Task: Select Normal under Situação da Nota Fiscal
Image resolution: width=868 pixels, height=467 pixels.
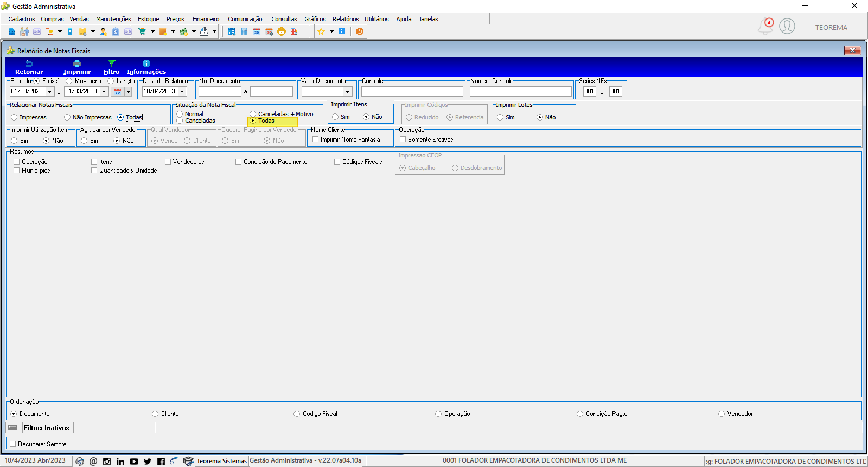Action: click(x=180, y=114)
